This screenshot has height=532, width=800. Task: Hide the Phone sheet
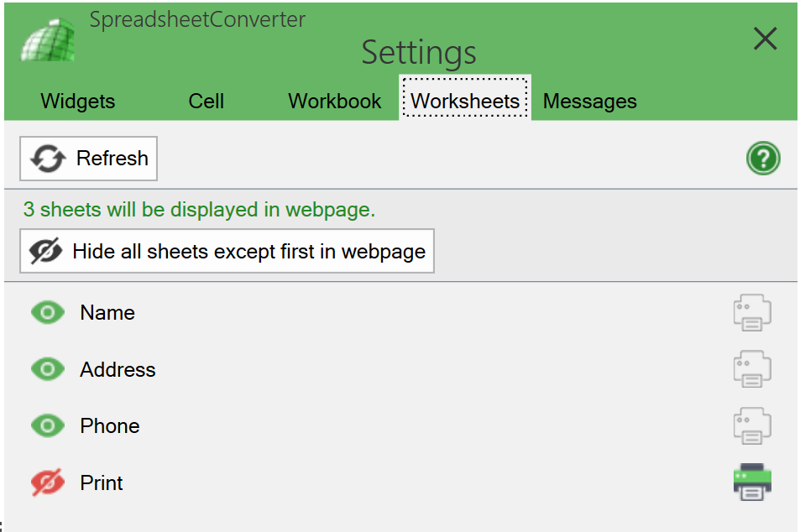pyautogui.click(x=48, y=425)
